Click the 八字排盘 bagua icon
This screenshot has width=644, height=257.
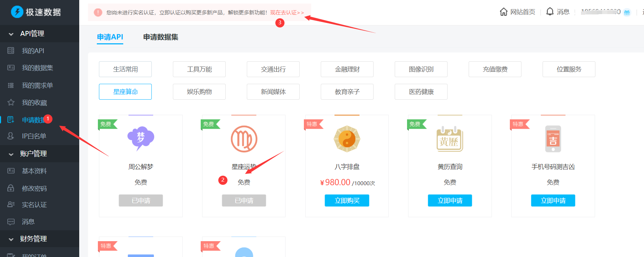point(347,139)
